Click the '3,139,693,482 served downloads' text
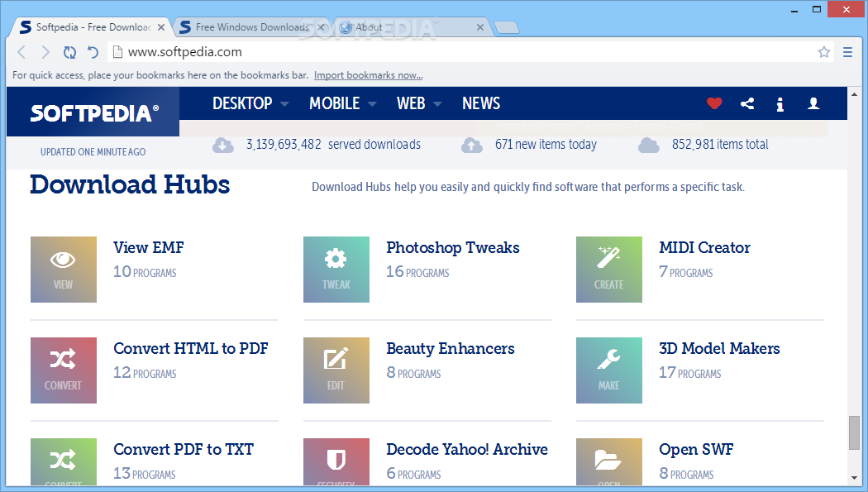This screenshot has width=868, height=492. [333, 145]
